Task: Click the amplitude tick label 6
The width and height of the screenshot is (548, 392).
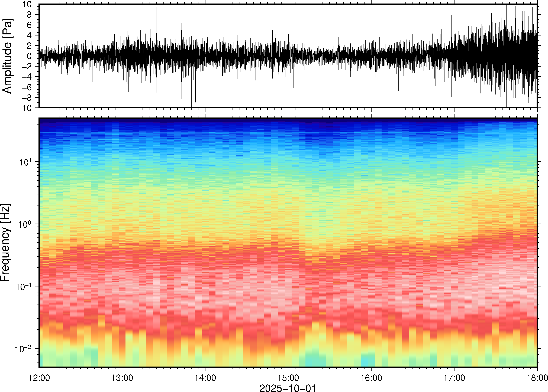Action: [30, 25]
